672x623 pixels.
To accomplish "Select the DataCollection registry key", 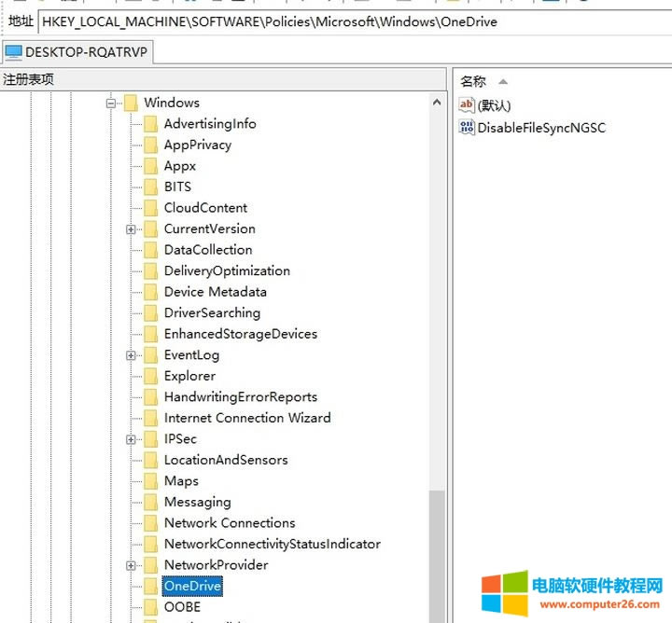I will [207, 250].
